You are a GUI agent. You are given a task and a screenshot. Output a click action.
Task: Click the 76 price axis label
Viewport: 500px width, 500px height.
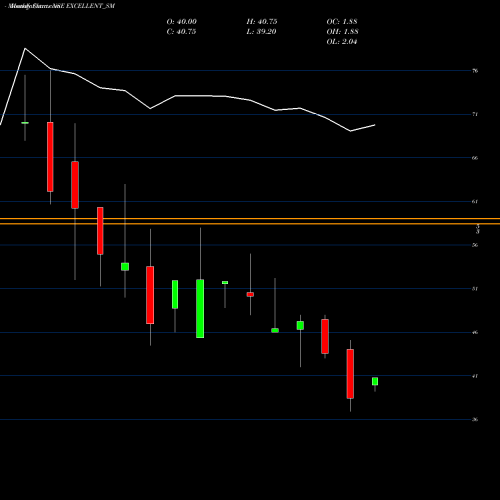[x=475, y=71]
